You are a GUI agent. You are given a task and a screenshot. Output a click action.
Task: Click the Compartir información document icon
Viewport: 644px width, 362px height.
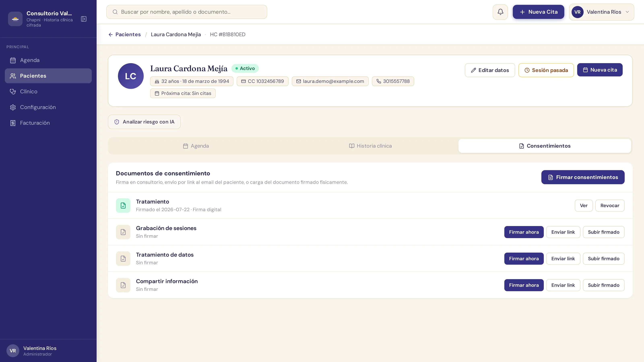[123, 285]
